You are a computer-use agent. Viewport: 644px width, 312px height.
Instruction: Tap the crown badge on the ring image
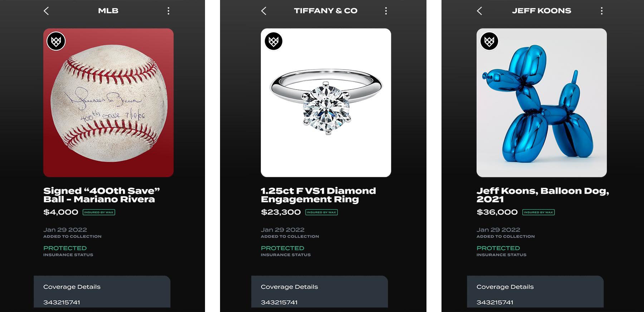[274, 41]
